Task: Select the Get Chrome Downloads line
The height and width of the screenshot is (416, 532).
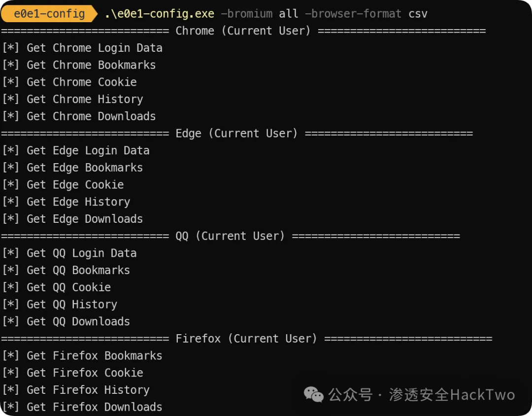Action: pyautogui.click(x=79, y=116)
